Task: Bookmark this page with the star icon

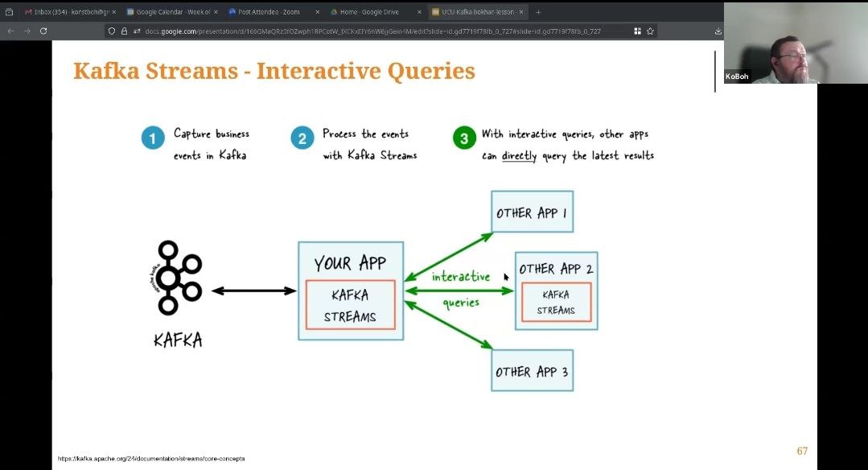Action: coord(650,31)
